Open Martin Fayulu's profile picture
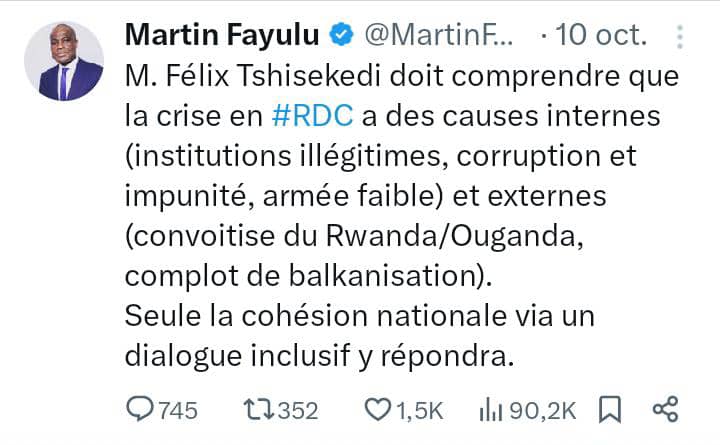The width and height of the screenshot is (720, 445). [64, 61]
